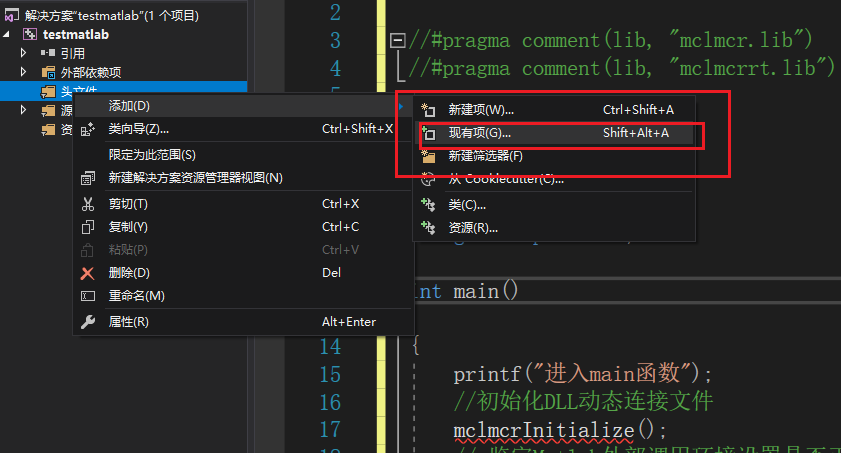Click line number 16 in gutter
This screenshot has height=453, width=841.
(x=330, y=402)
